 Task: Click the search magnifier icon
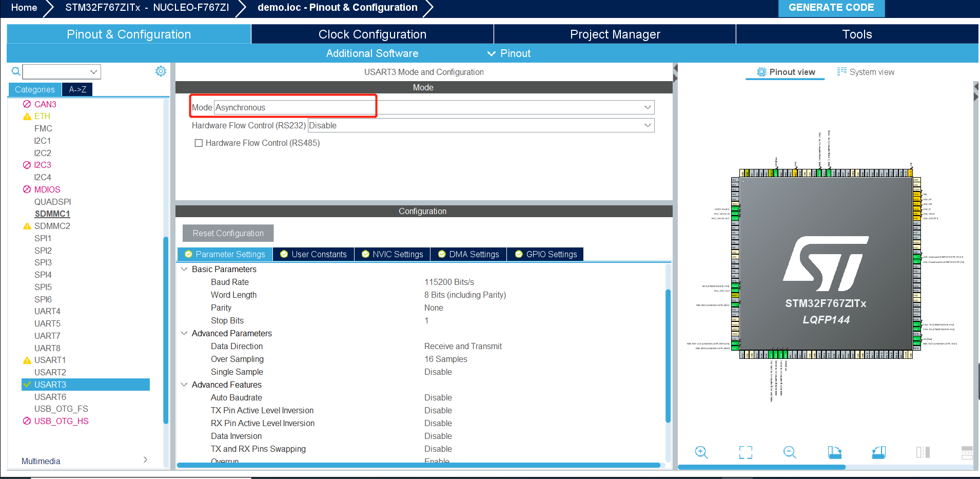click(x=16, y=71)
